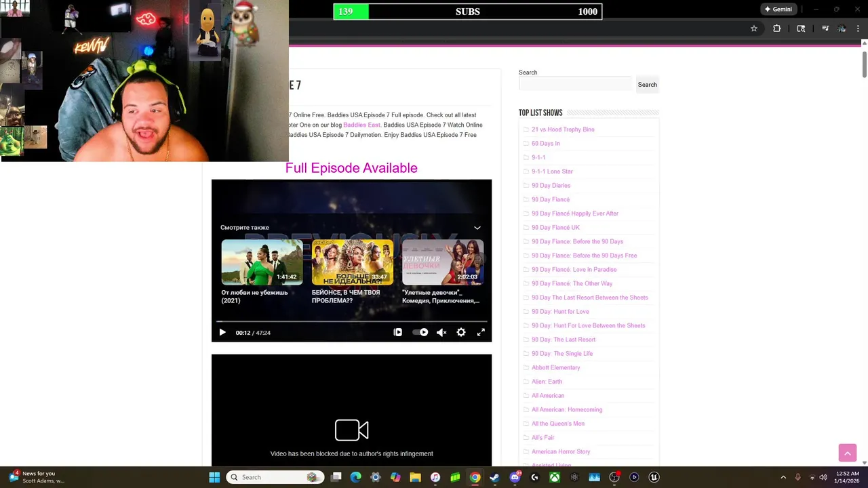This screenshot has width=868, height=488.
Task: Open "90 Day: The Last Resort" link
Action: tap(564, 340)
